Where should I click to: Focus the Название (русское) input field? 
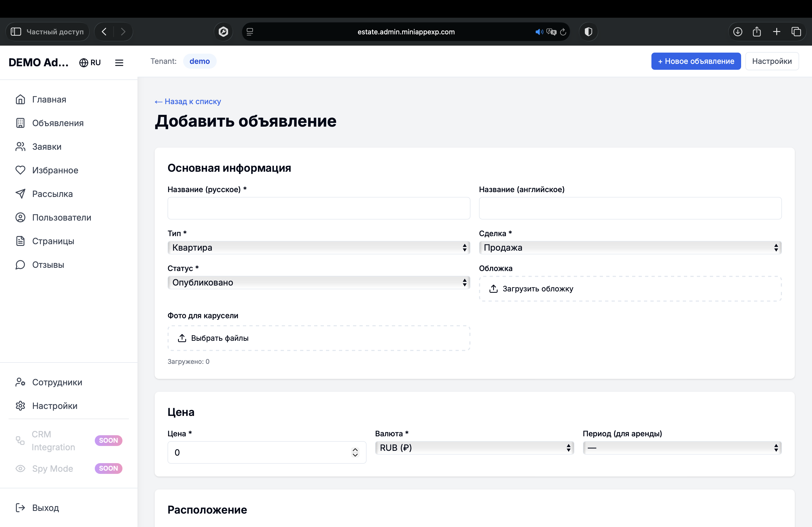[x=318, y=208]
